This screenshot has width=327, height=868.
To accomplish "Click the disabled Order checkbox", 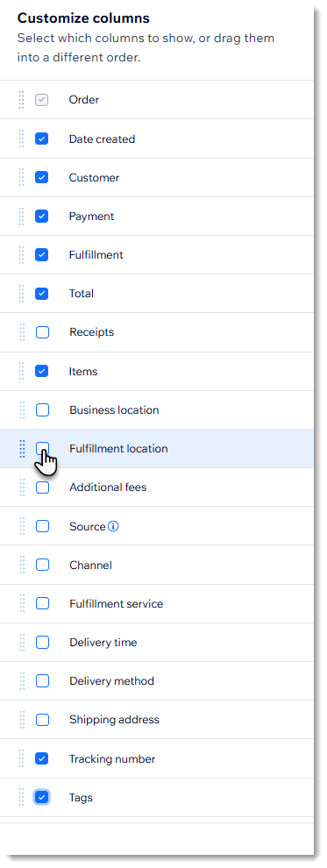I will pyautogui.click(x=41, y=100).
